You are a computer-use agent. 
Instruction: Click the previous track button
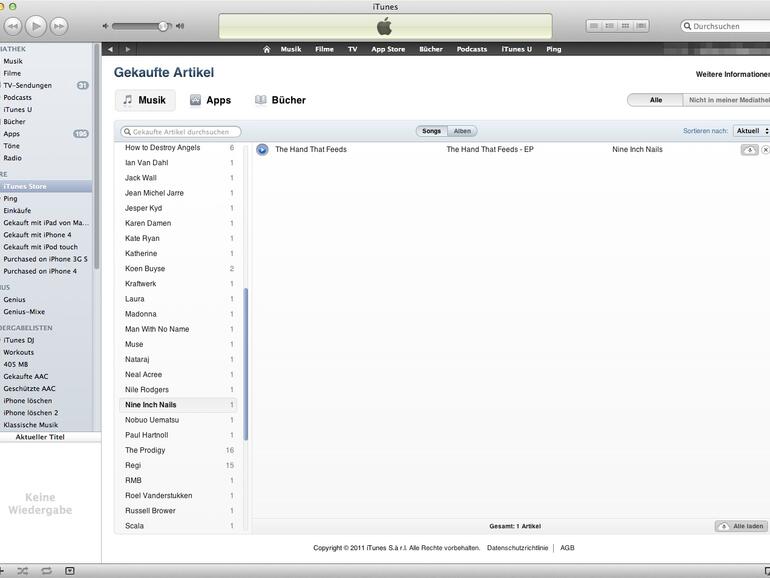coord(12,26)
